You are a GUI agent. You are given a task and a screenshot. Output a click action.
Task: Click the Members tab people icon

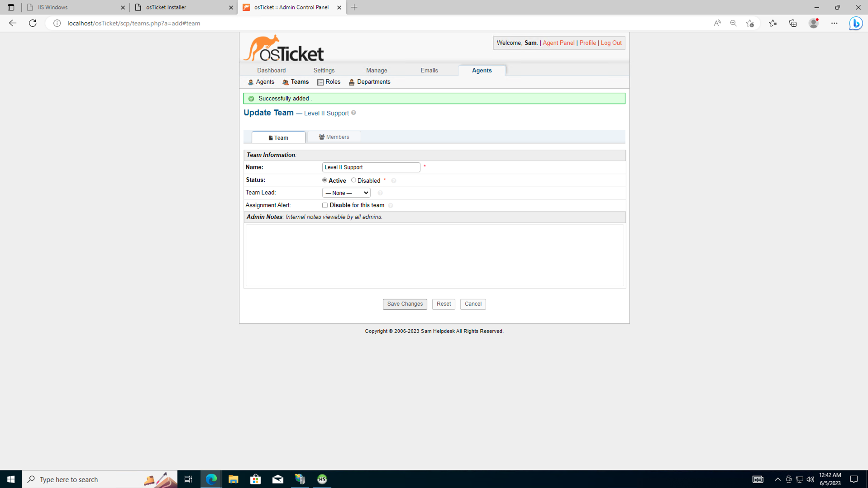coord(322,137)
